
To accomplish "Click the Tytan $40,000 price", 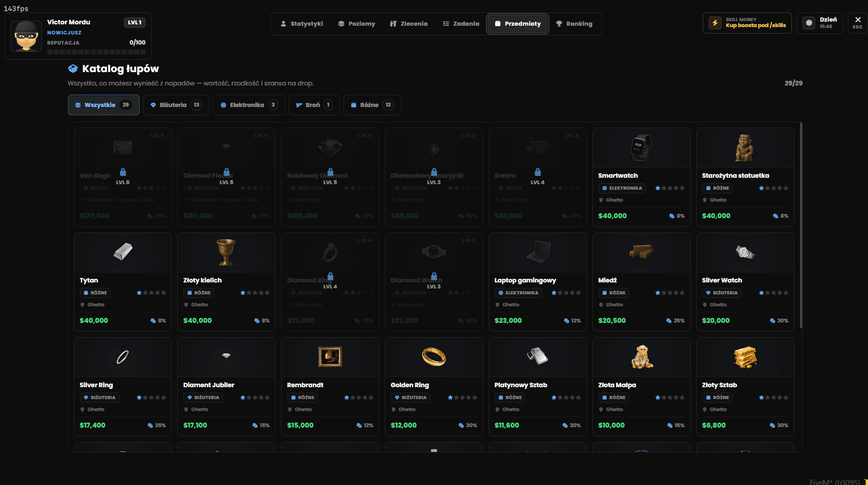I will [x=94, y=321].
